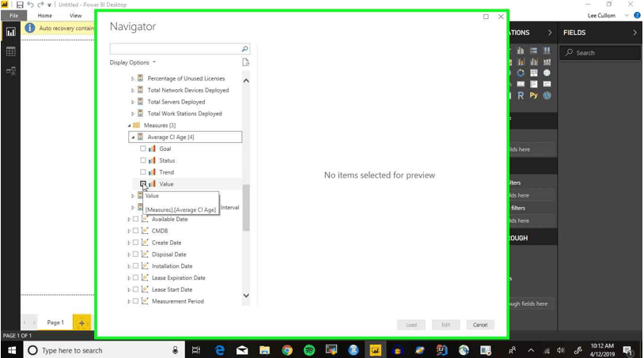
Task: Open the Home ribbon tab
Action: click(x=45, y=16)
